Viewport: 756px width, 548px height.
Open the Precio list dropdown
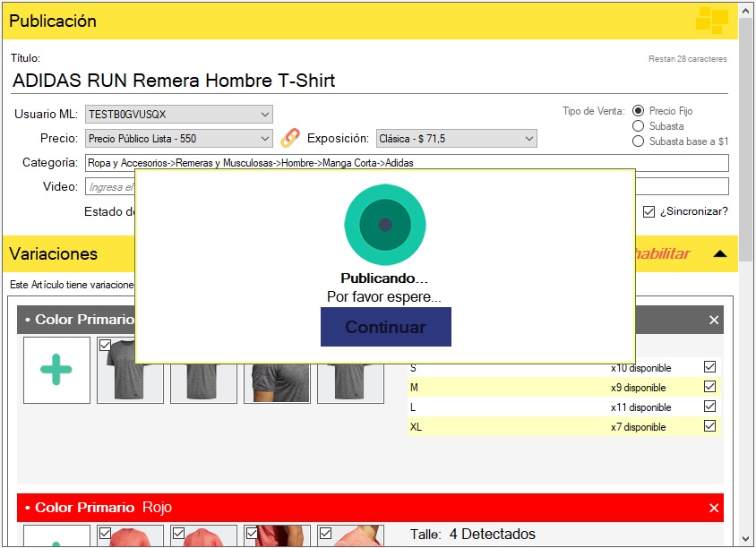[179, 138]
